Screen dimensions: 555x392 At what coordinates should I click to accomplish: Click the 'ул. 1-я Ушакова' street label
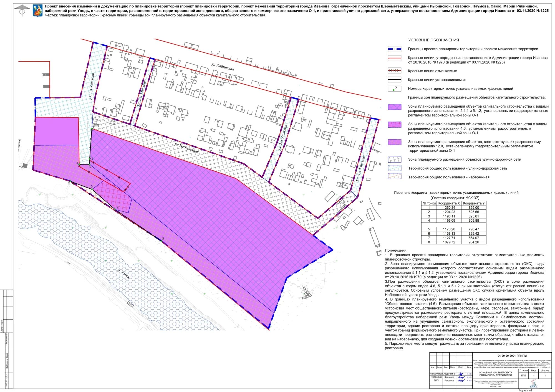pyautogui.click(x=91, y=86)
